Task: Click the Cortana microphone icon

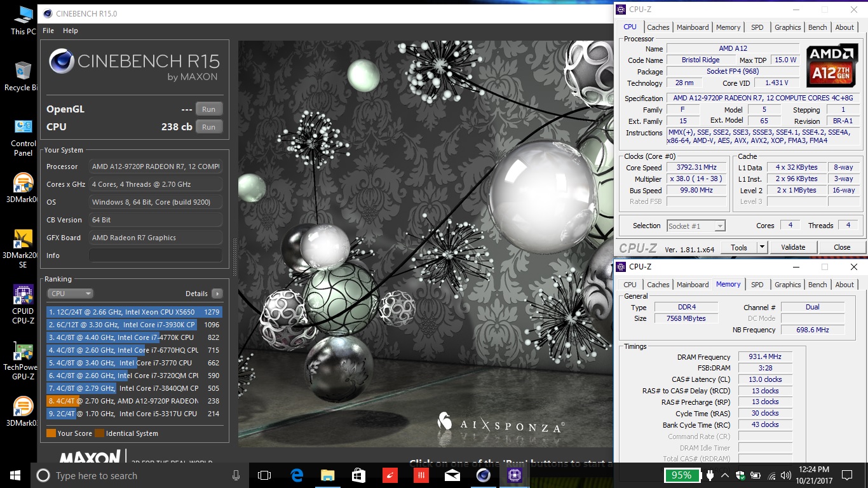Action: point(236,475)
